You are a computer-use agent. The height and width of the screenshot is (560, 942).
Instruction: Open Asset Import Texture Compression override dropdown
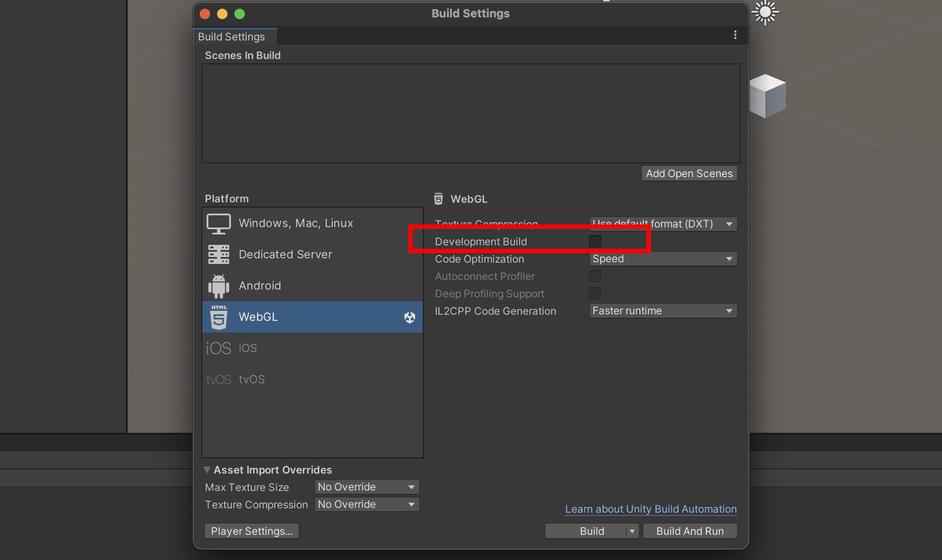point(367,505)
